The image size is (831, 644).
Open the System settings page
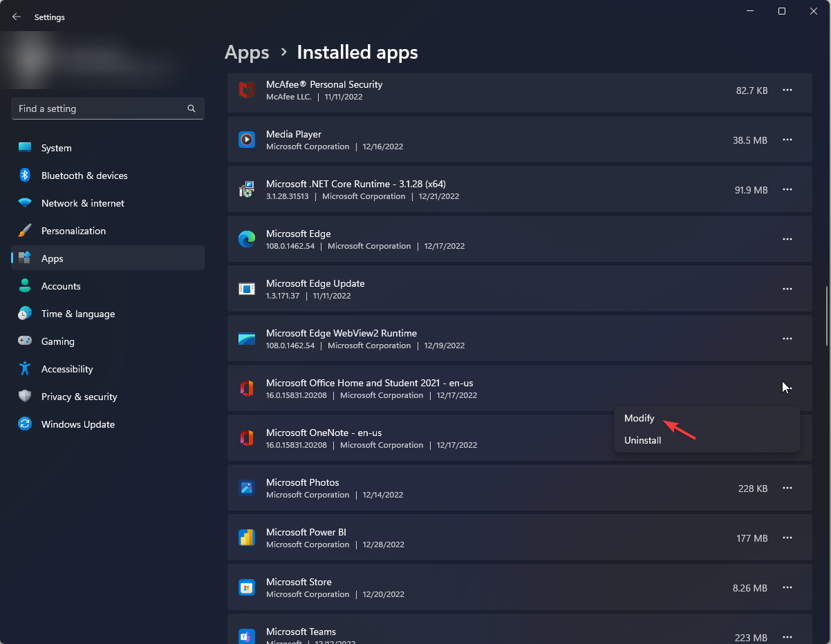click(x=108, y=148)
